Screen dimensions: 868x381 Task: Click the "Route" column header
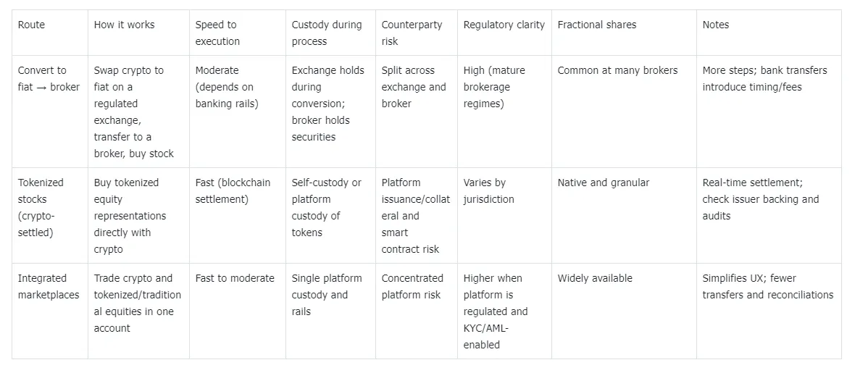[31, 25]
